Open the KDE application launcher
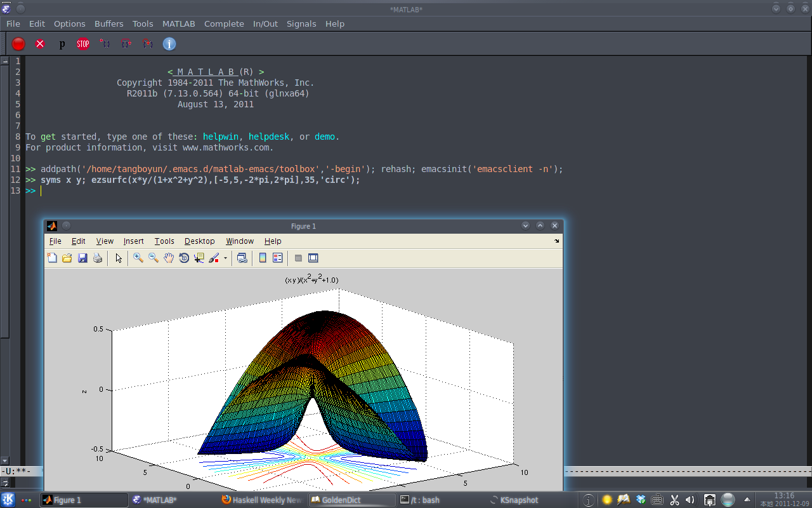 pos(8,500)
